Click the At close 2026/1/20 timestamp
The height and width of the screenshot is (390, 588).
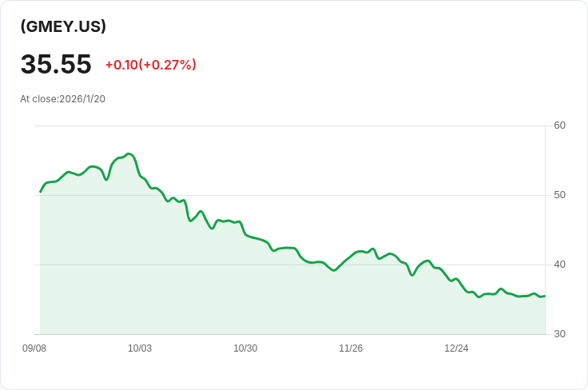(x=62, y=99)
